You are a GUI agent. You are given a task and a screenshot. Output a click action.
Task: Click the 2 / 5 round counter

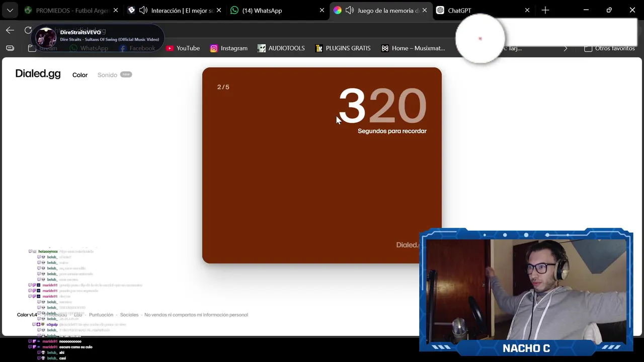coord(223,87)
